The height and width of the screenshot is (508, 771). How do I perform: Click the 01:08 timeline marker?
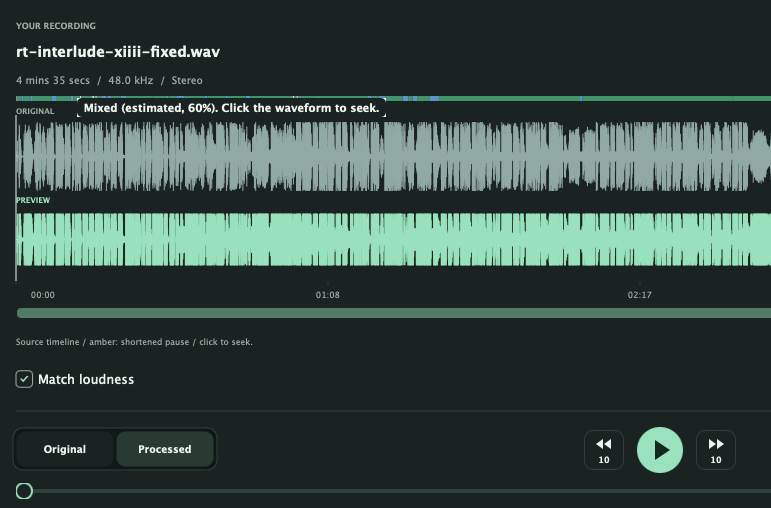click(327, 295)
